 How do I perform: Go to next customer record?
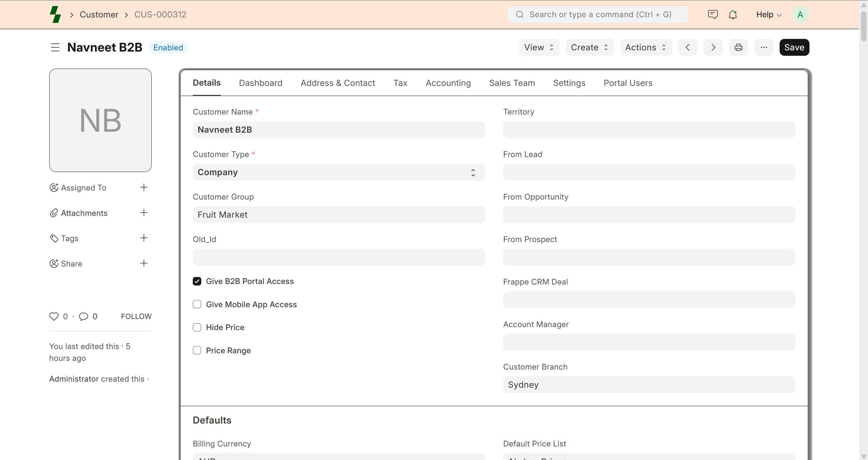pyautogui.click(x=713, y=48)
